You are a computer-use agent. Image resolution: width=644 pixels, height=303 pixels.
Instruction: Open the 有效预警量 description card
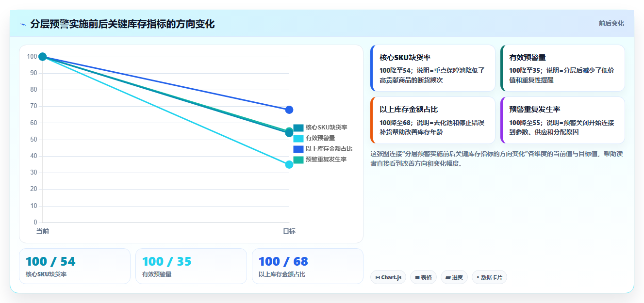click(562, 68)
